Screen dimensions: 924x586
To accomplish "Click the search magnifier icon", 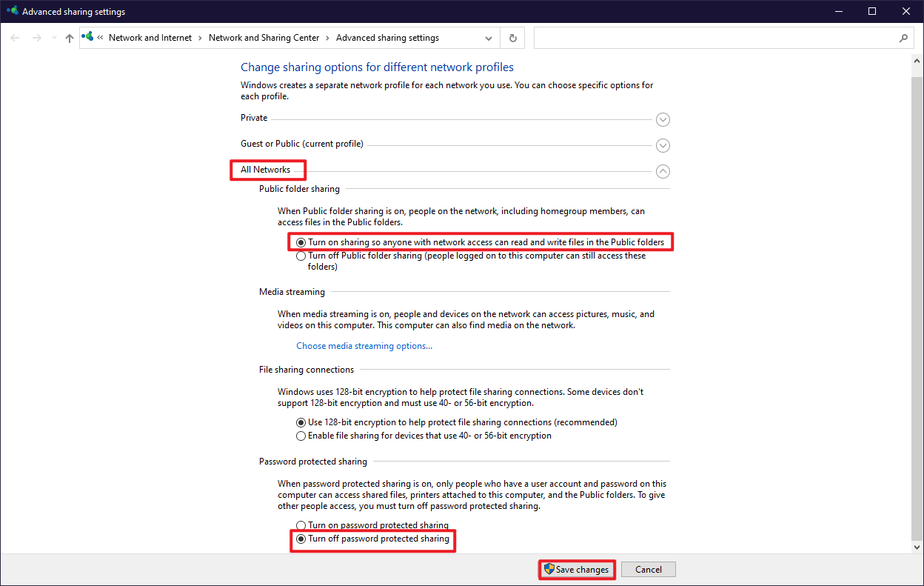I will pyautogui.click(x=903, y=38).
